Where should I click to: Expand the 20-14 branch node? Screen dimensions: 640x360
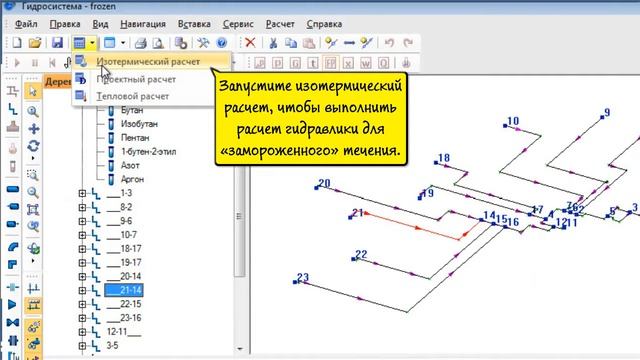coord(82,277)
